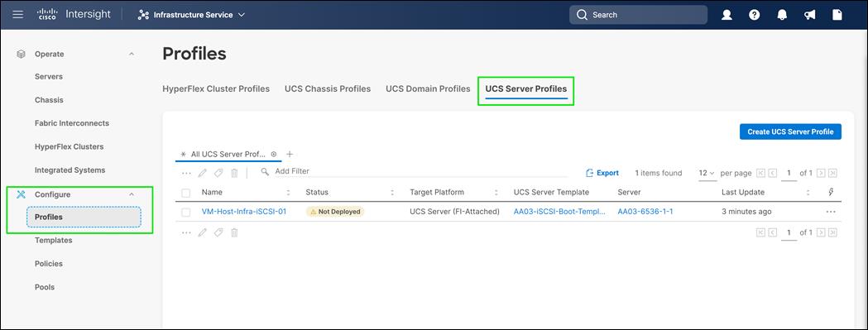868x330 pixels.
Task: Click the settings icon on All UCS Server Prof tab
Action: pyautogui.click(x=273, y=154)
